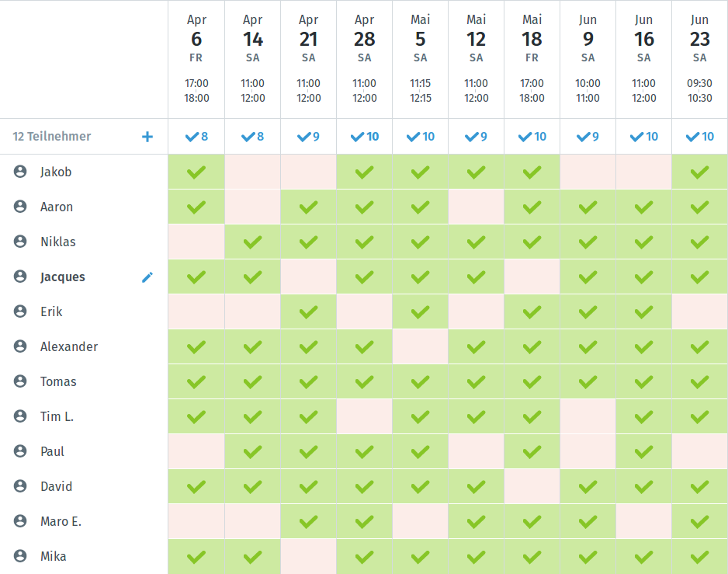Click the vote count checkmark under Apr 6
Image resolution: width=728 pixels, height=574 pixels.
196,137
